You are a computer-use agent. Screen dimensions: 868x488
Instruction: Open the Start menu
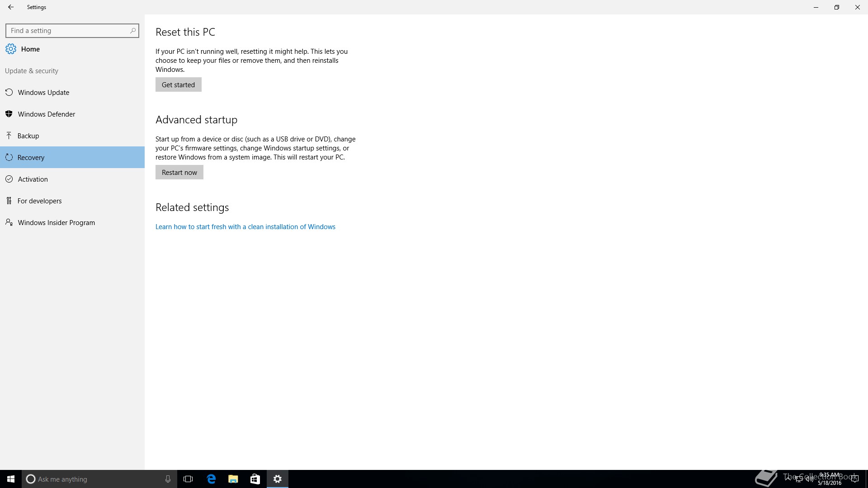point(11,479)
